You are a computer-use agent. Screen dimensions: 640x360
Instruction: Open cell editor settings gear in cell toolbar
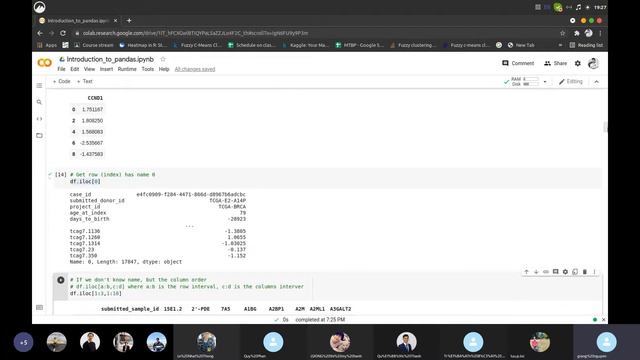pyautogui.click(x=565, y=272)
